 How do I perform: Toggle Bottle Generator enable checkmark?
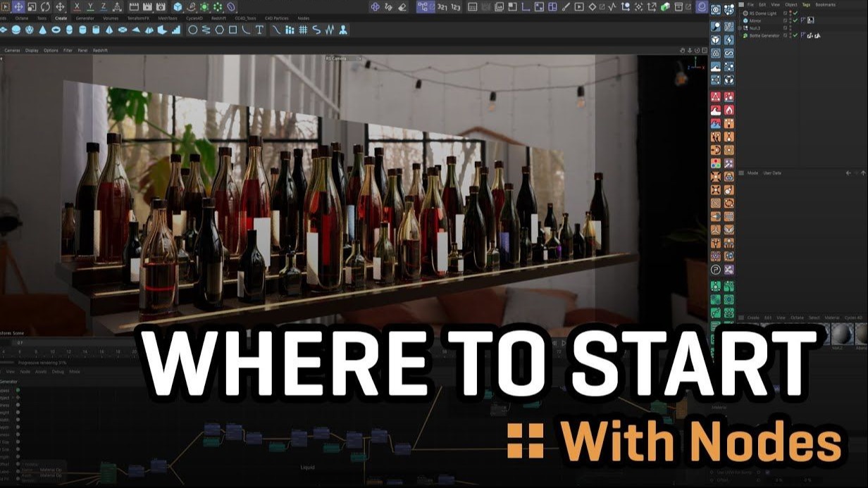coord(795,36)
